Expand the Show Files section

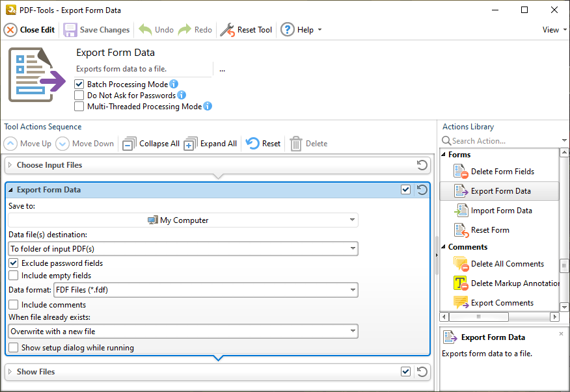point(10,372)
